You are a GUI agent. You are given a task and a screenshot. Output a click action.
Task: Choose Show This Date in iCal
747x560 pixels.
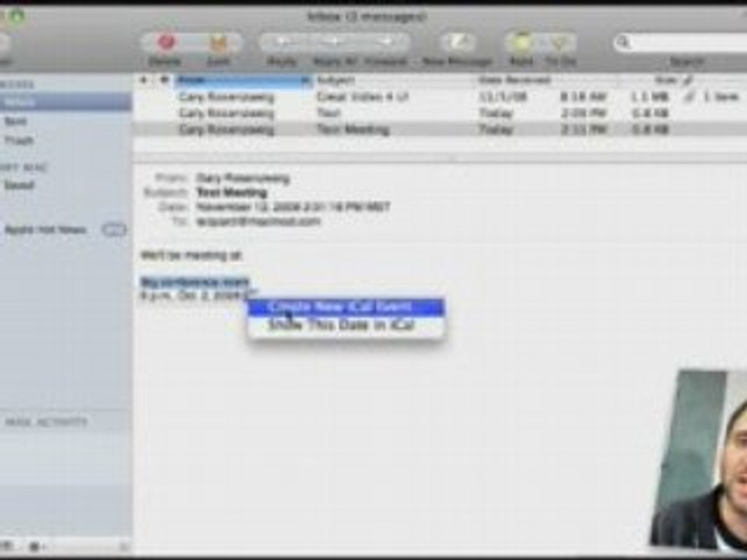[x=346, y=325]
